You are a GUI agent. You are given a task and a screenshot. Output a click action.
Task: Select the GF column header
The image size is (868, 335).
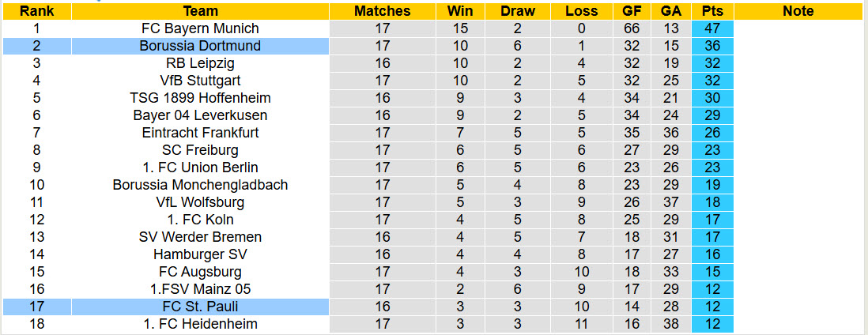pyautogui.click(x=632, y=11)
